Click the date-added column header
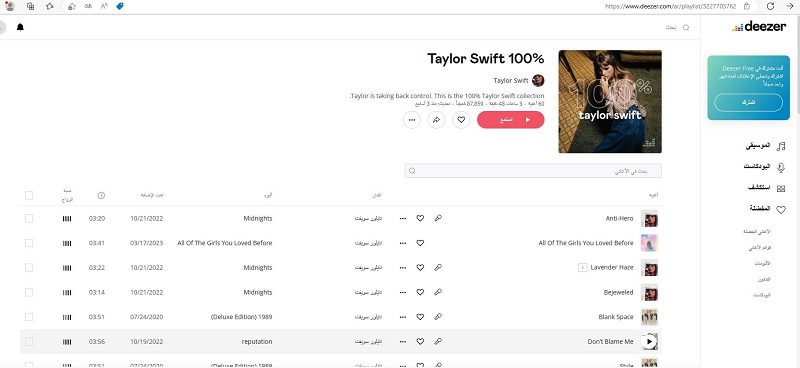The image size is (800, 368). (152, 195)
